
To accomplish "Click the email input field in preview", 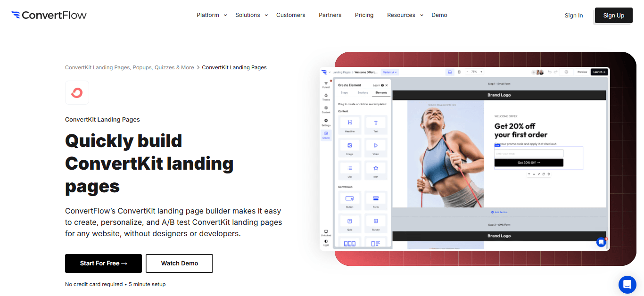I will pos(528,154).
